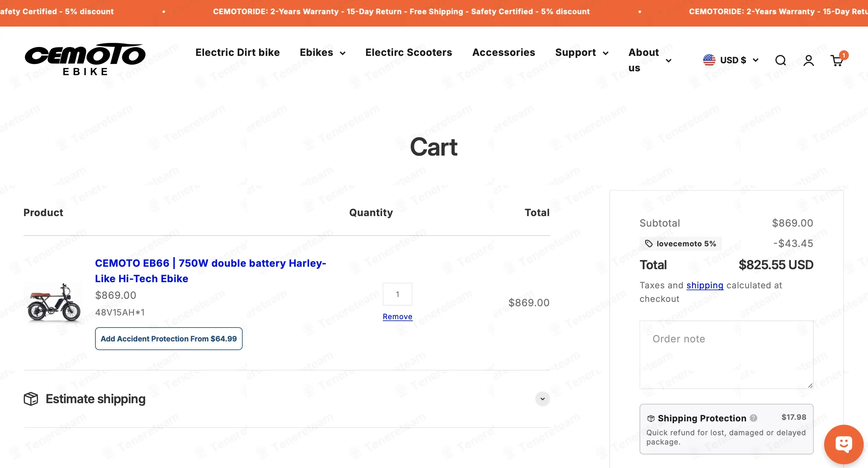This screenshot has width=868, height=468.
Task: Click the Subtotal $869.00 value
Action: (x=792, y=223)
